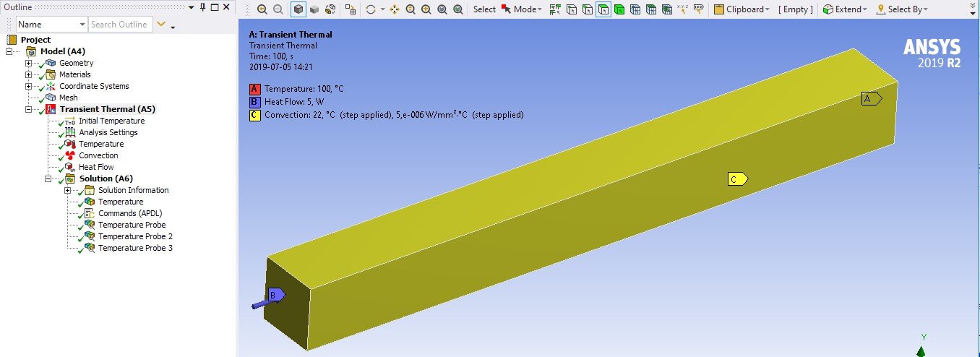The image size is (980, 357).
Task: Select the Convection label C flag
Action: (737, 179)
